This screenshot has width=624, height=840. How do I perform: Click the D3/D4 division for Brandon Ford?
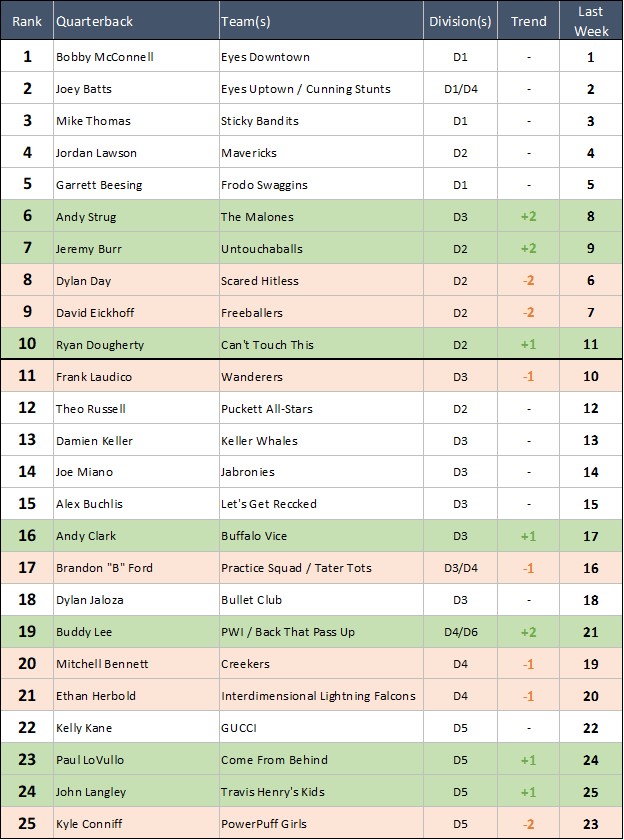(460, 568)
